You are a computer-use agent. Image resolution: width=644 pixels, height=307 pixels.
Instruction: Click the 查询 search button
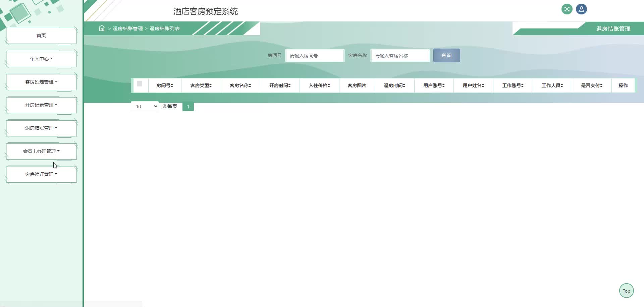[446, 55]
